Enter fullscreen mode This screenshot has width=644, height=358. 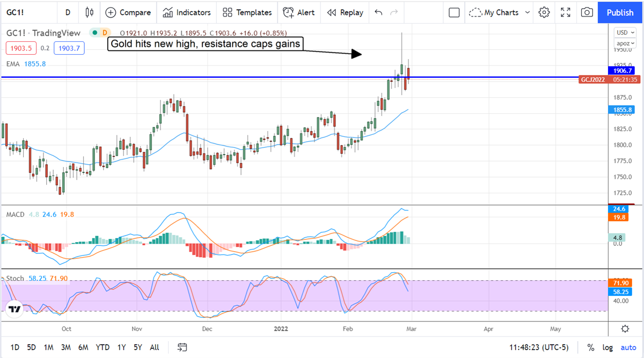566,12
